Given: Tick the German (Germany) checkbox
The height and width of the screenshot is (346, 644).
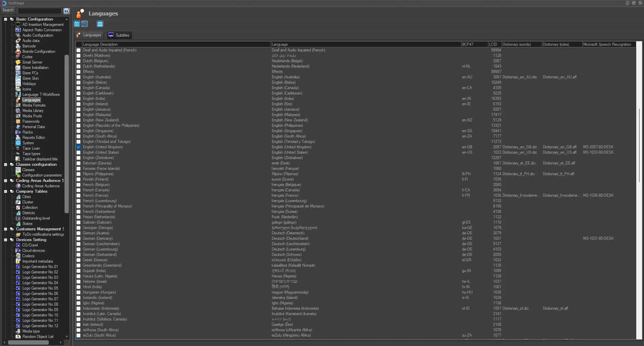Looking at the screenshot, I should click(79, 239).
